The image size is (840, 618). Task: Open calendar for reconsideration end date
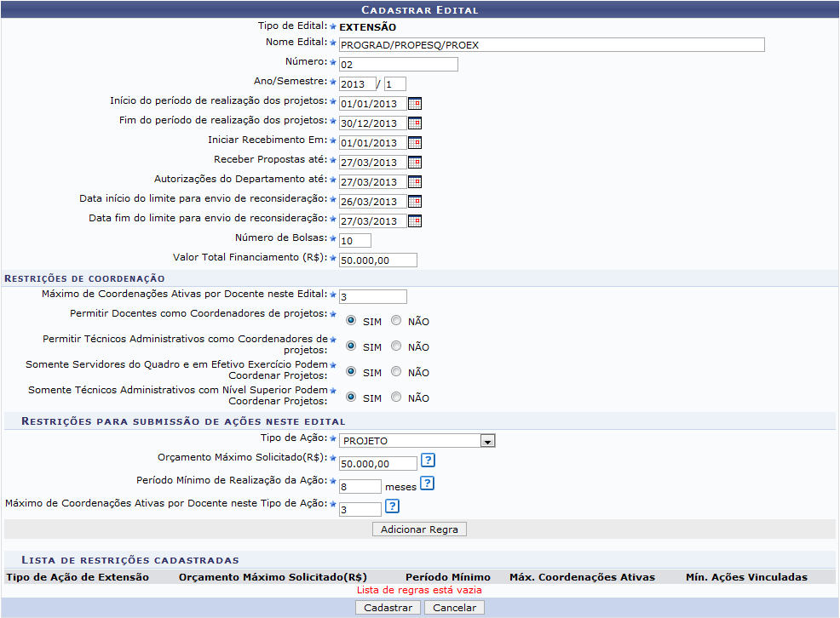(415, 221)
